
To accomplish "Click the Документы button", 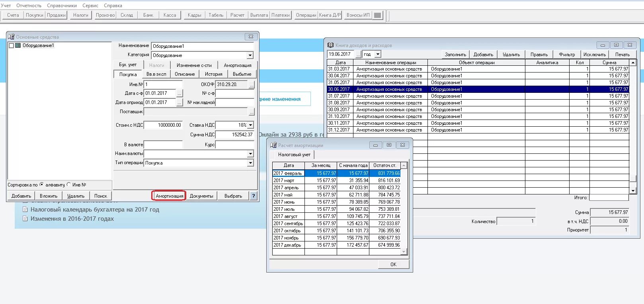I will point(201,196).
